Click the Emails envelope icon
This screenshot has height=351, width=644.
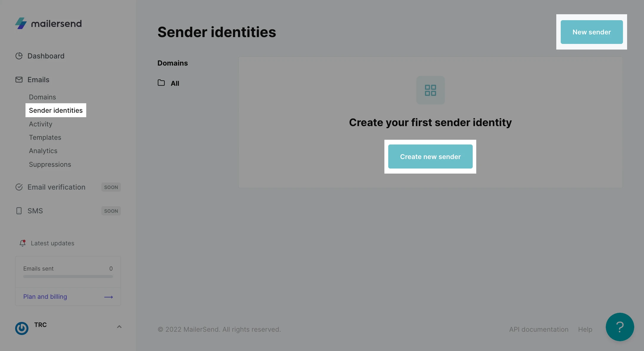tap(19, 80)
